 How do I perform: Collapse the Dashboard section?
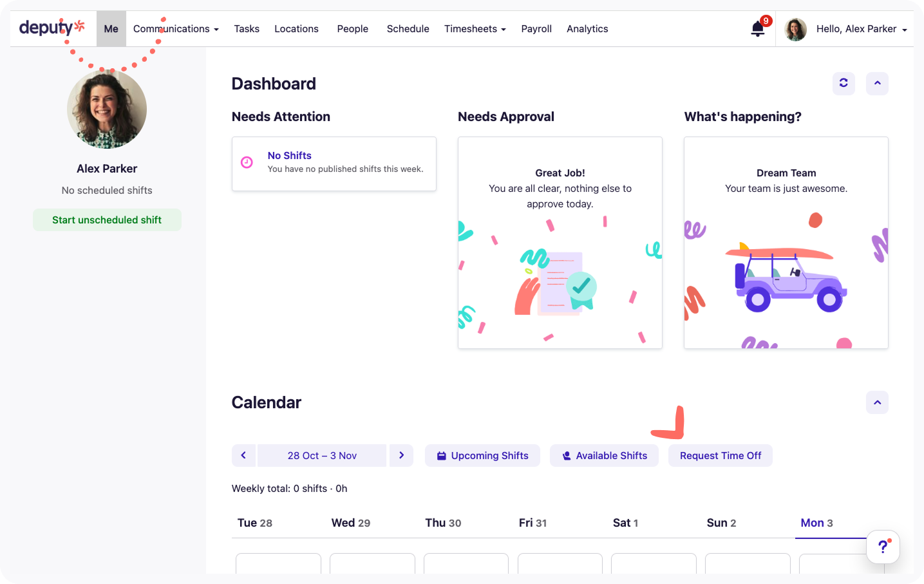tap(877, 84)
